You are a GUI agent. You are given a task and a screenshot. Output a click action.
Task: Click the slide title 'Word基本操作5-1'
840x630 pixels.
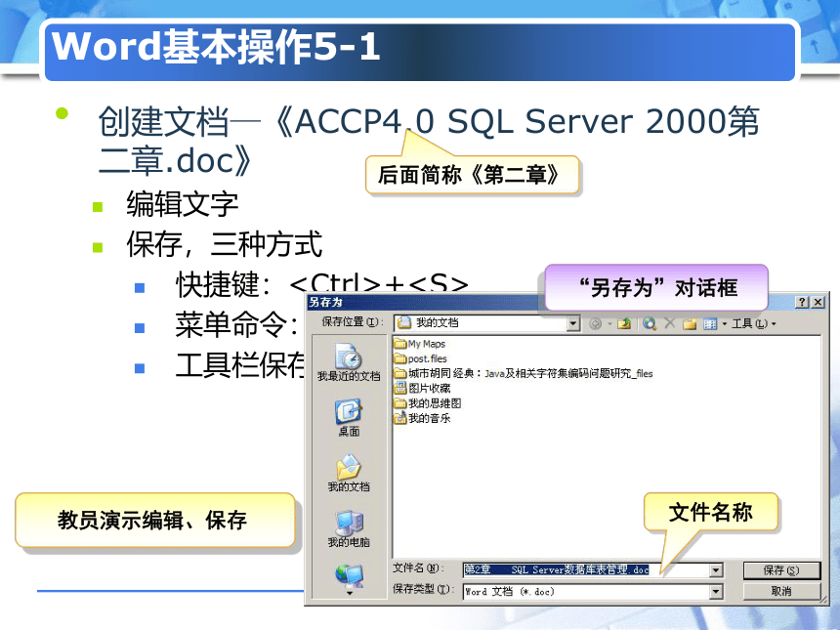216,47
